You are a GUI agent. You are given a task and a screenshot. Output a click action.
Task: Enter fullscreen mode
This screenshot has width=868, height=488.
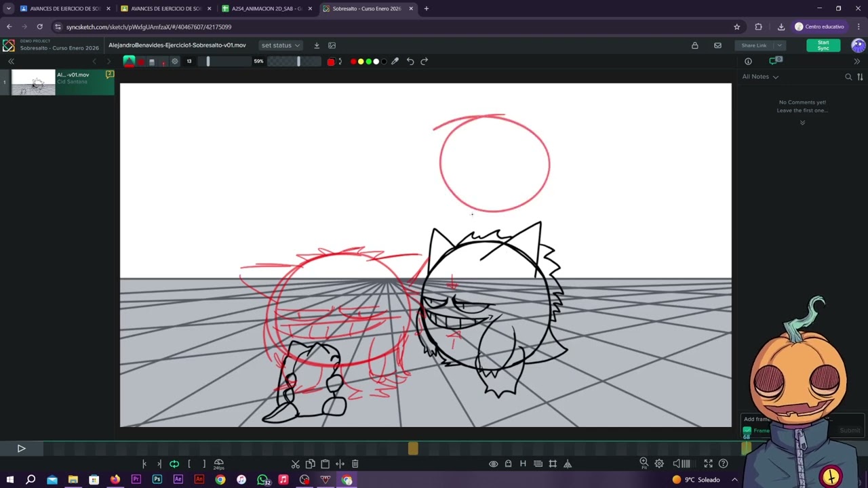click(708, 464)
